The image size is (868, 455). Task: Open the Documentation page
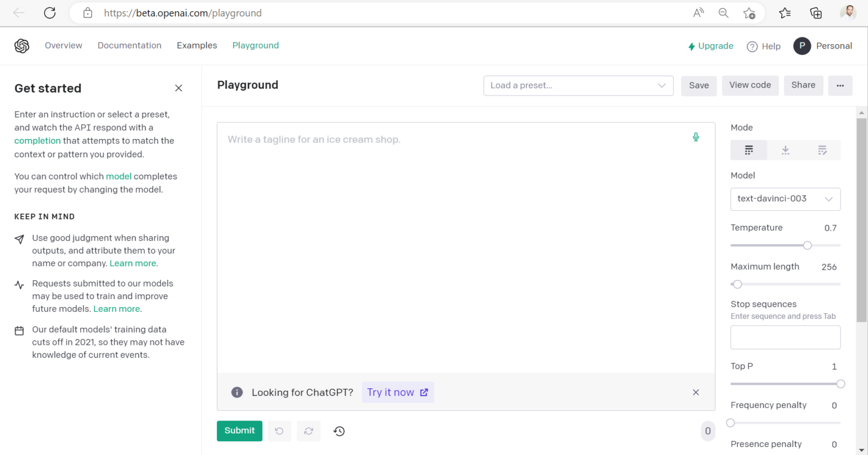pyautogui.click(x=129, y=45)
